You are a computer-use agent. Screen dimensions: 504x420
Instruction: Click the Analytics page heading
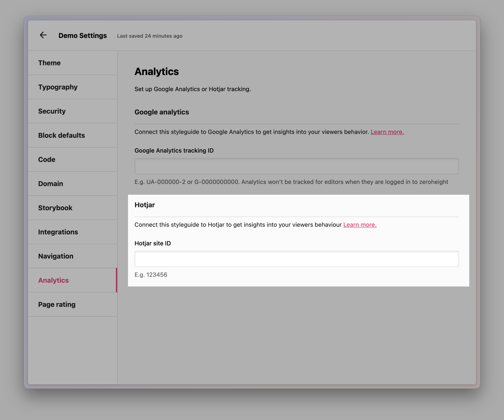point(156,72)
